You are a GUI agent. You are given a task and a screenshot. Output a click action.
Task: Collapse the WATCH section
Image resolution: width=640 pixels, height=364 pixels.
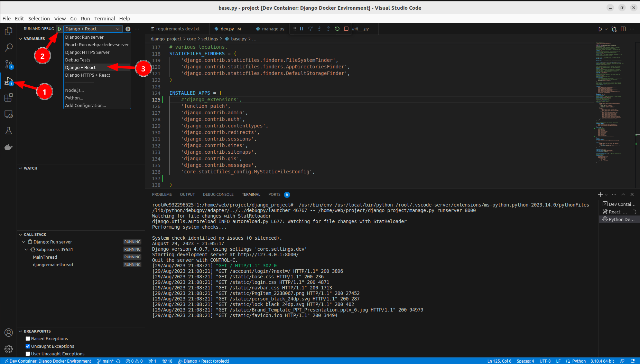point(20,168)
